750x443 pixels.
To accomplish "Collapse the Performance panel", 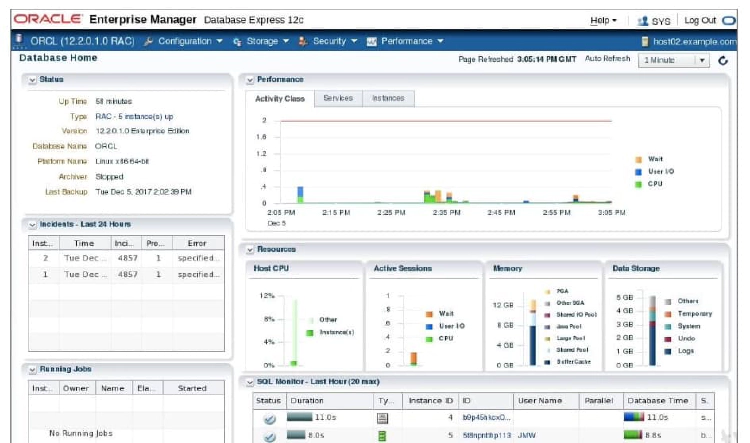I will click(x=250, y=80).
